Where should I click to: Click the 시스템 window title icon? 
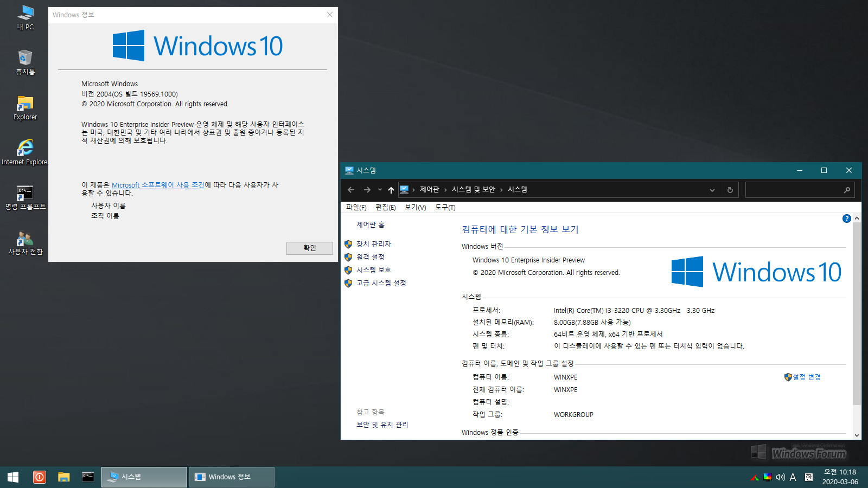349,170
